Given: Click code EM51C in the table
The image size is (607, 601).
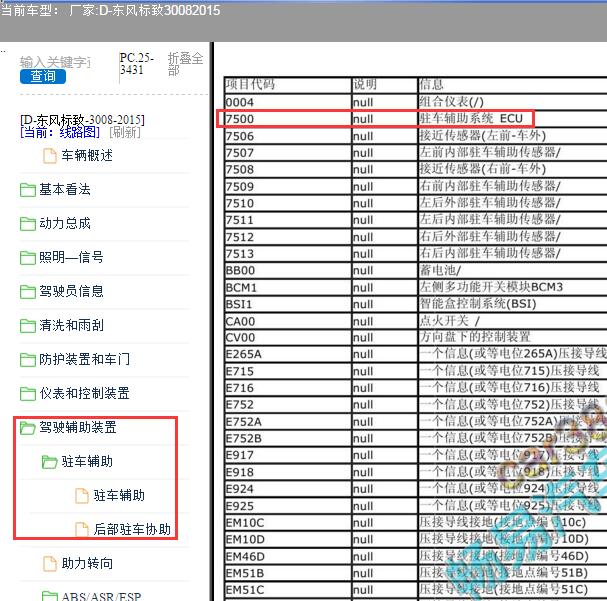Looking at the screenshot, I should (x=245, y=590).
